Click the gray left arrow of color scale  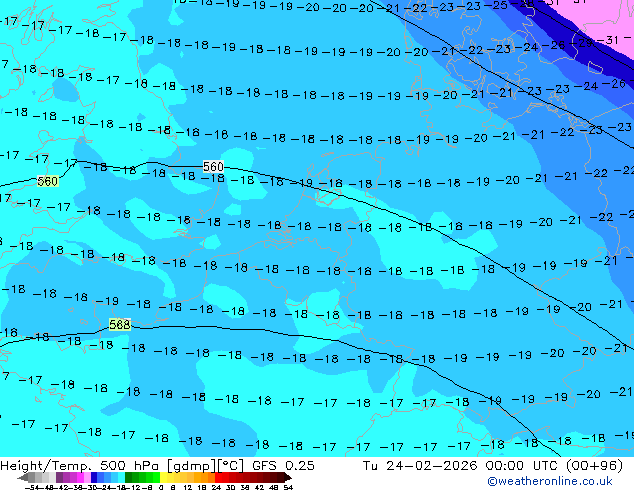[x=23, y=477]
